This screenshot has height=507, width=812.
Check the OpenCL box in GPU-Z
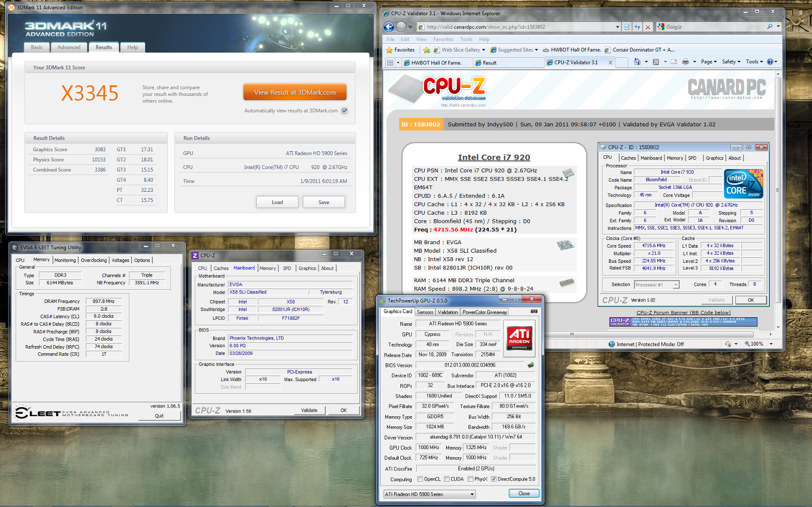[x=420, y=479]
